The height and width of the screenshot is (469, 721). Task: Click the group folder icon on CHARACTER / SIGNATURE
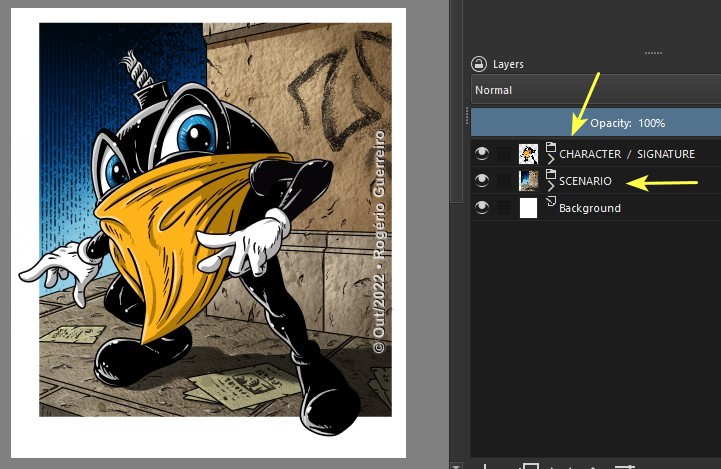point(550,146)
